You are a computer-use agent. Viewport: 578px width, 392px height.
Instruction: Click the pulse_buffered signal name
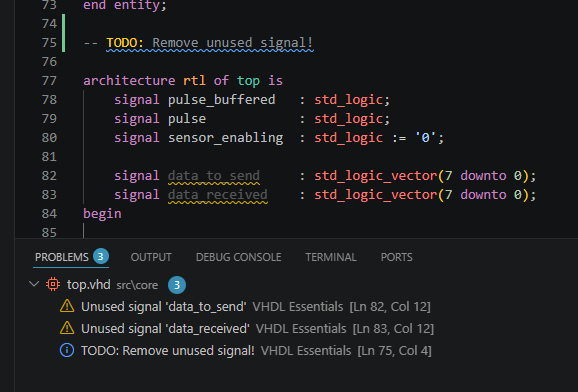tap(222, 100)
